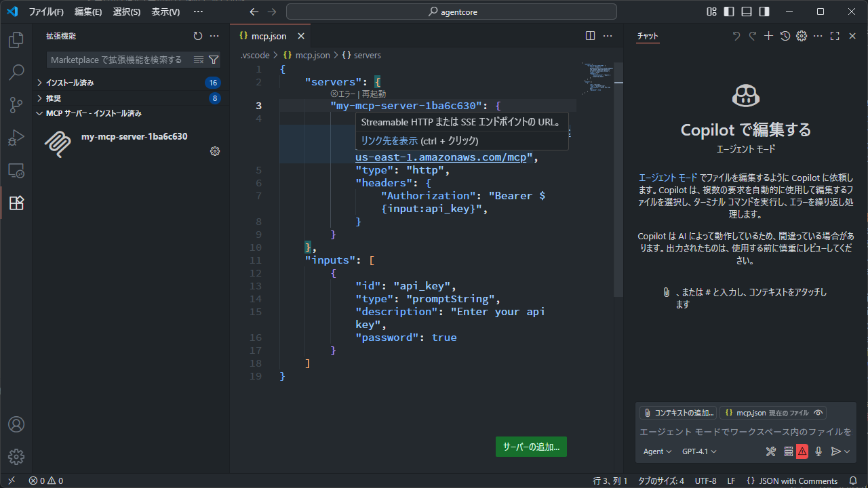Redo last chat edit
The height and width of the screenshot is (488, 868).
[x=752, y=36]
